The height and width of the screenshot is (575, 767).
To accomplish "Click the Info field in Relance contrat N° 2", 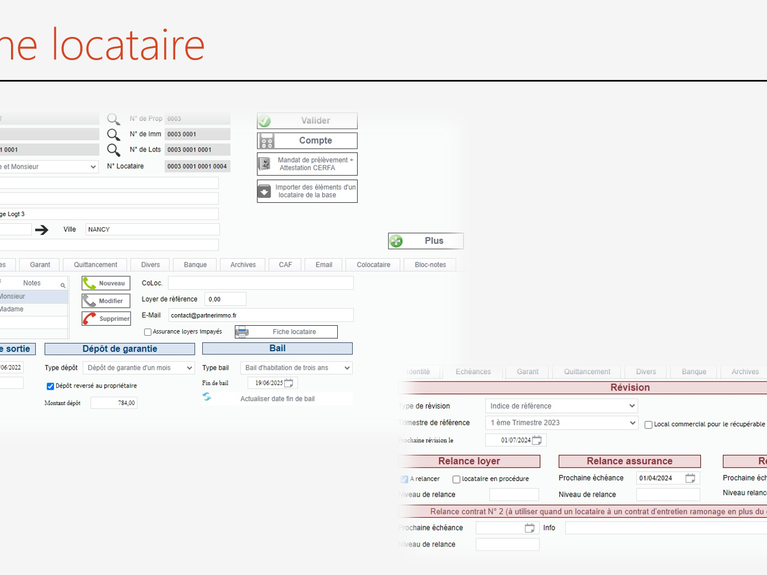I will [x=666, y=528].
